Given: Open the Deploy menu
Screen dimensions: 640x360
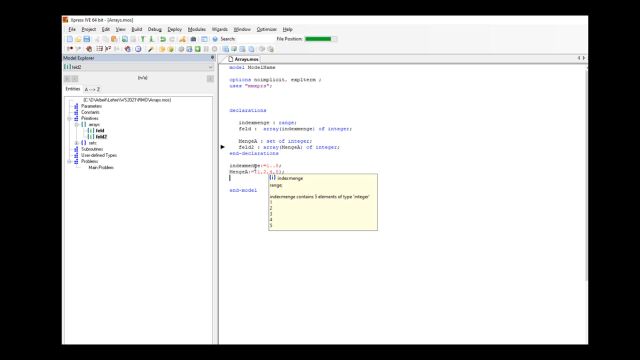Looking at the screenshot, I should pos(174,29).
